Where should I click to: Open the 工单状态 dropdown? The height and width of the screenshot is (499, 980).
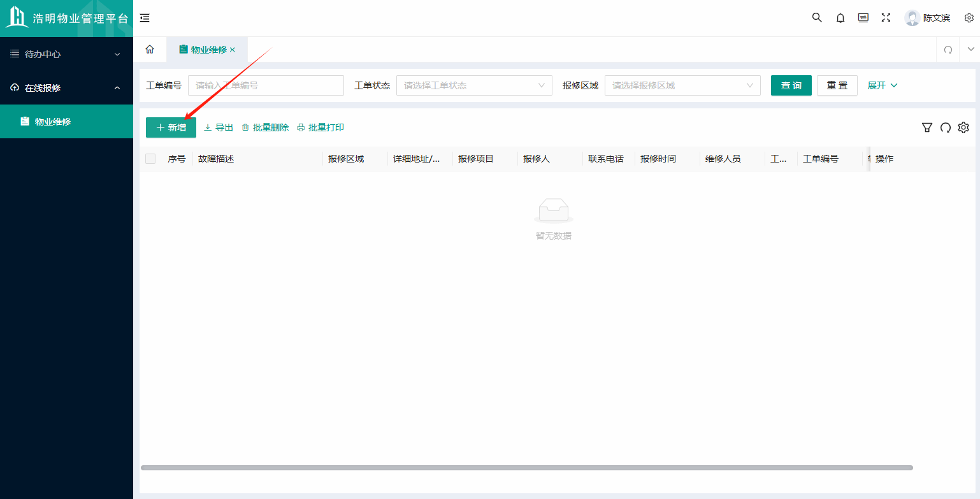point(474,85)
